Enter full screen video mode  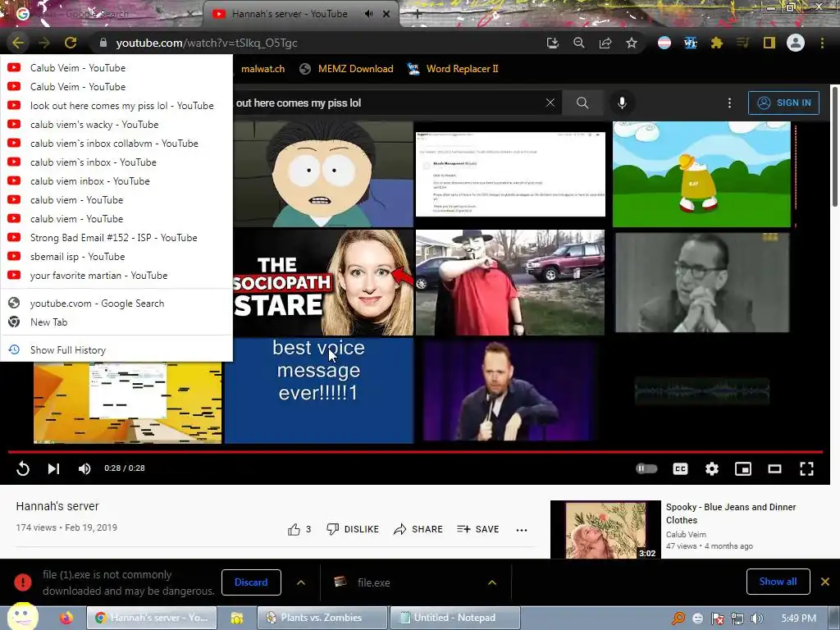[x=807, y=468]
